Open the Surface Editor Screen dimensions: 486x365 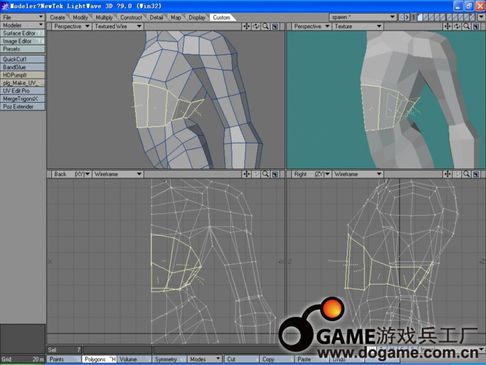coord(22,33)
